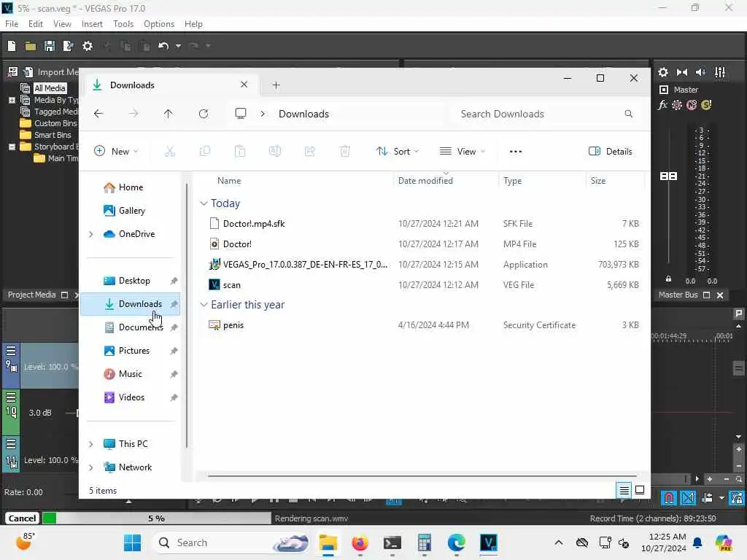747x560 pixels.
Task: Collapse the Today file group
Action: (x=204, y=203)
